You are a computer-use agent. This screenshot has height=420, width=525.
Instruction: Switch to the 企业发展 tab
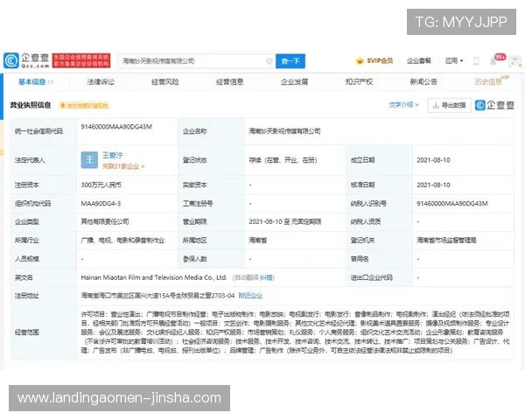coord(294,82)
